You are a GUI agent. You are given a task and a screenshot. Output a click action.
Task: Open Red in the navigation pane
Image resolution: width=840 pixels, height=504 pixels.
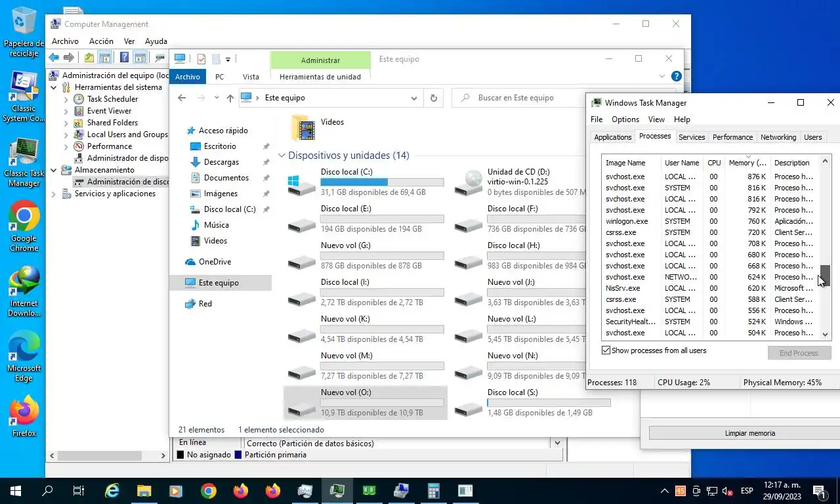pos(205,304)
